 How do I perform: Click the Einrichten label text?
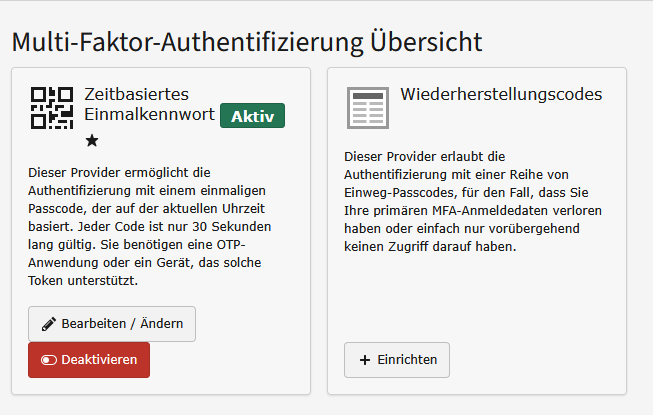pyautogui.click(x=407, y=360)
